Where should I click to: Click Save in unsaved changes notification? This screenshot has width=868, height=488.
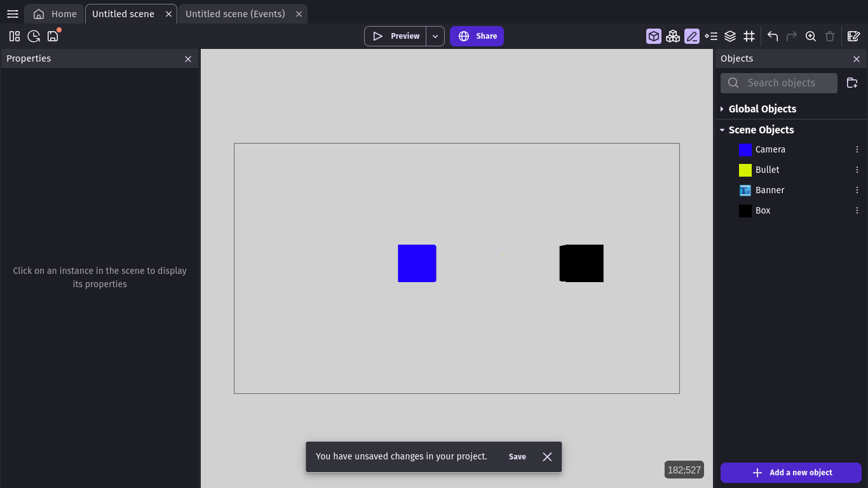[x=517, y=457]
